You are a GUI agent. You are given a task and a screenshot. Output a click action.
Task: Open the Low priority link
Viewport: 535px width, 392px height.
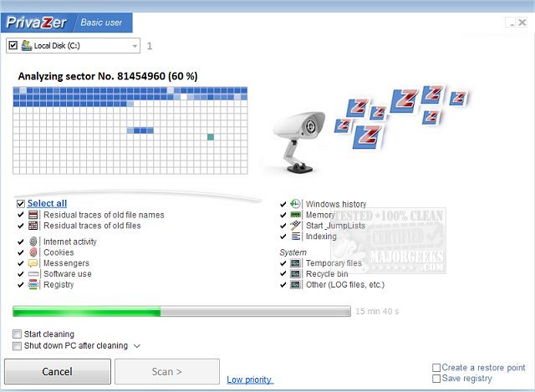pos(249,379)
